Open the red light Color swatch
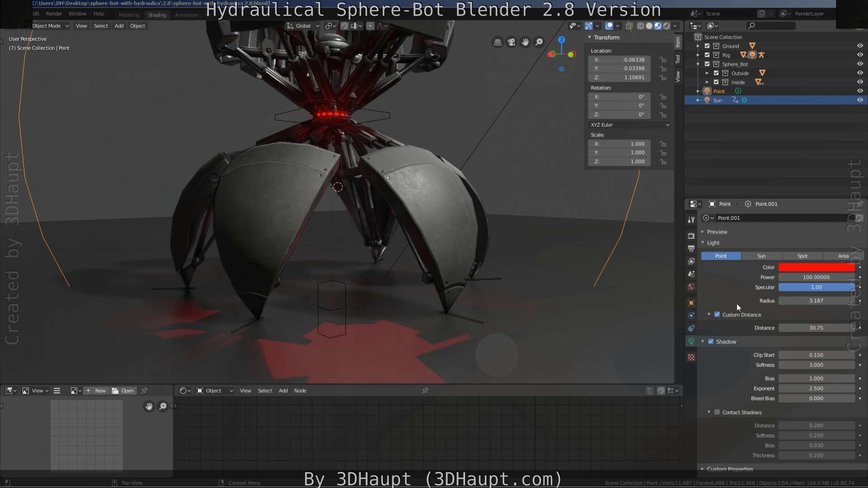 click(x=816, y=267)
